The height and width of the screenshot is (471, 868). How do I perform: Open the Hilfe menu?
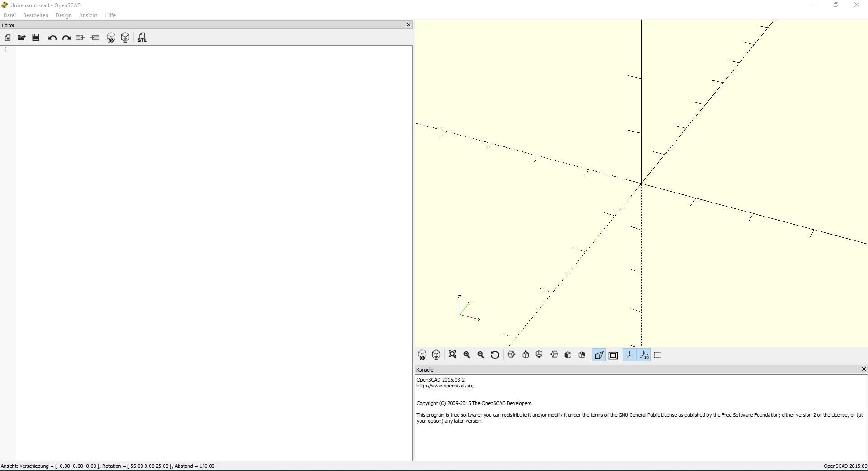(110, 15)
